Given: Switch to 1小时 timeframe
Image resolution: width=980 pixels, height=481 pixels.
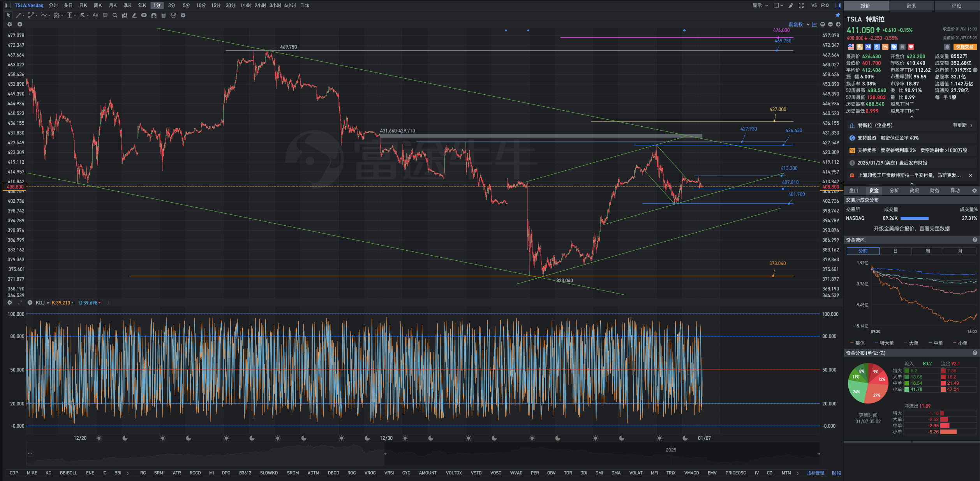Looking at the screenshot, I should (246, 5).
